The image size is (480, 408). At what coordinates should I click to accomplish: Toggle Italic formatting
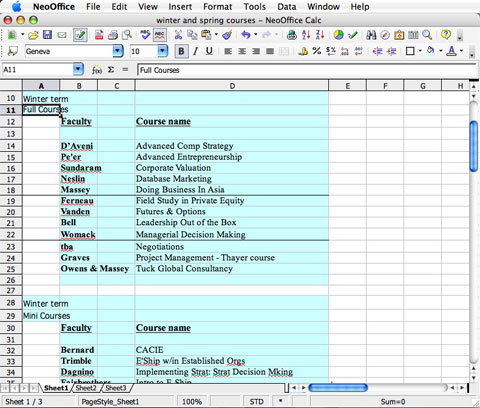(195, 51)
